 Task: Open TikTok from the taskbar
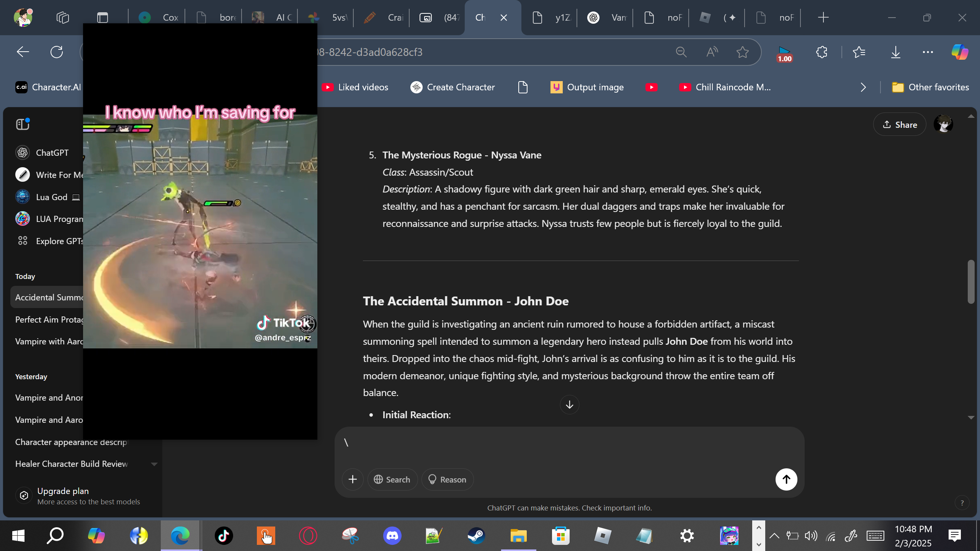[x=224, y=536]
